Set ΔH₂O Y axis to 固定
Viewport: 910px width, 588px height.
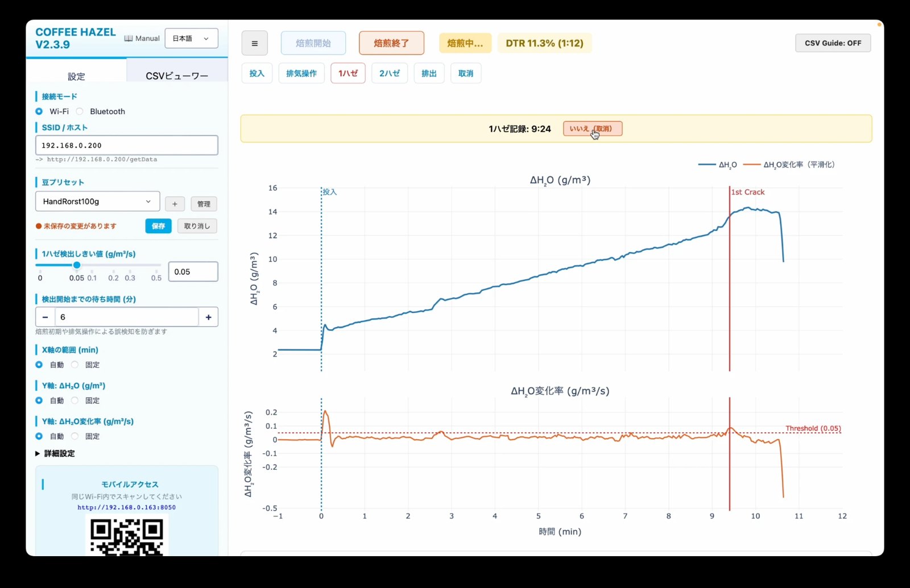point(75,400)
